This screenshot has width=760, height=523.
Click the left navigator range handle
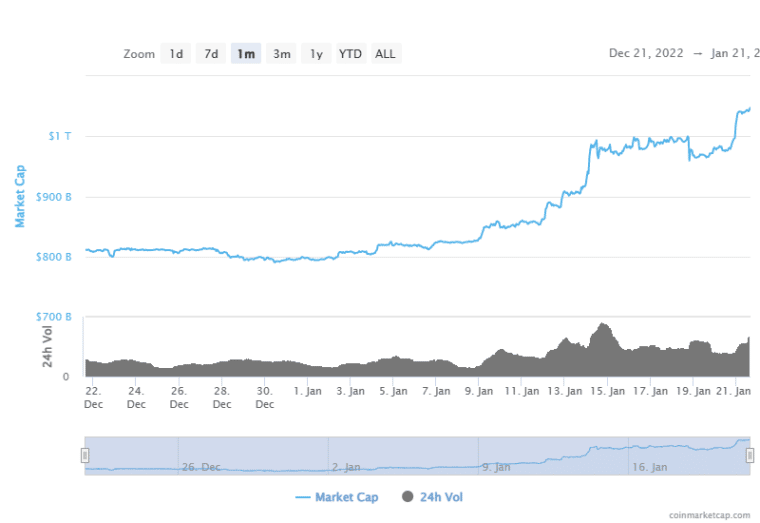[x=85, y=455]
